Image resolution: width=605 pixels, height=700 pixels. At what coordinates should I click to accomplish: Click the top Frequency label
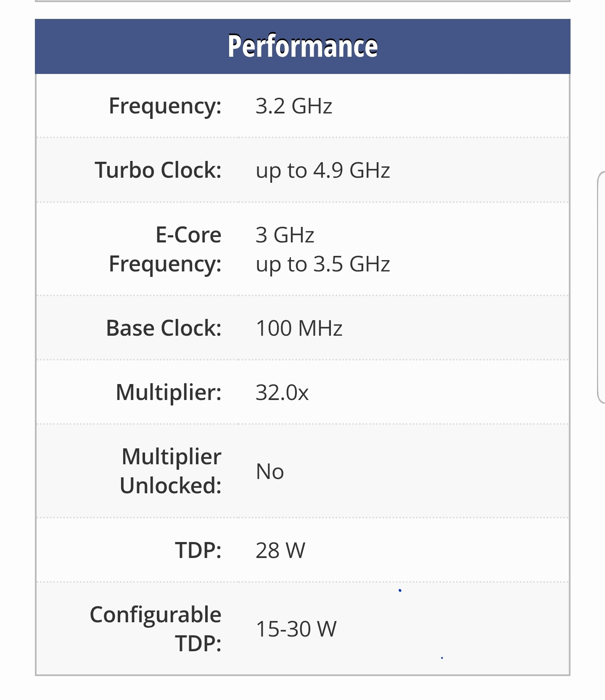[165, 106]
